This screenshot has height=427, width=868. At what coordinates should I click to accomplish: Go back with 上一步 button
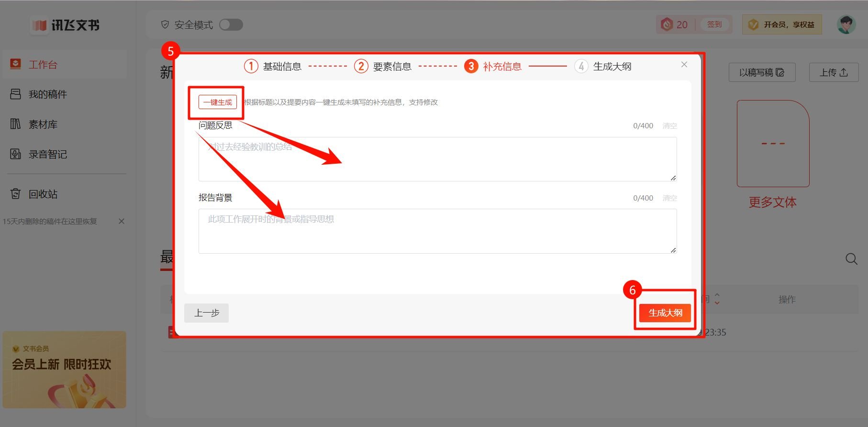tap(206, 313)
